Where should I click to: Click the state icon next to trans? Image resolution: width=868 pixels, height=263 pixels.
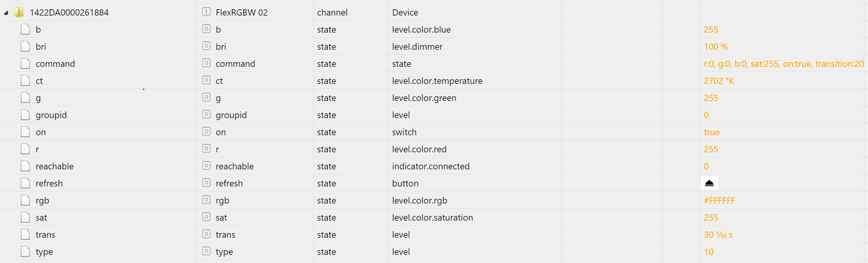coord(206,234)
